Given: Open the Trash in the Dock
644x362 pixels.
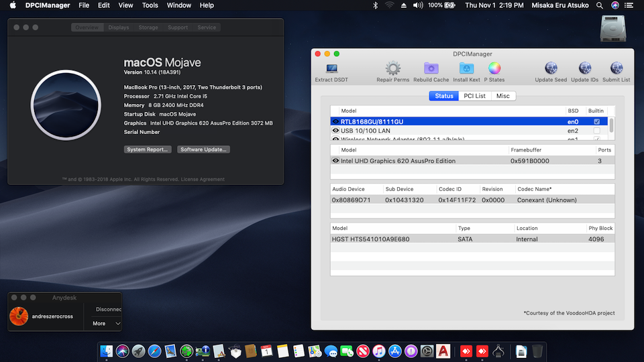Looking at the screenshot, I should tap(537, 351).
